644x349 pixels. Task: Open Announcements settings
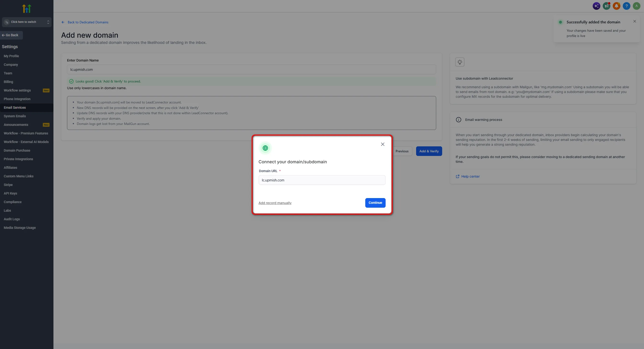(x=16, y=125)
